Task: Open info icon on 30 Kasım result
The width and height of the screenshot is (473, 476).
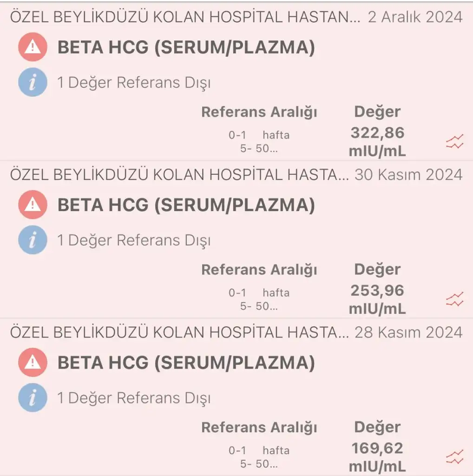Action: tap(33, 240)
